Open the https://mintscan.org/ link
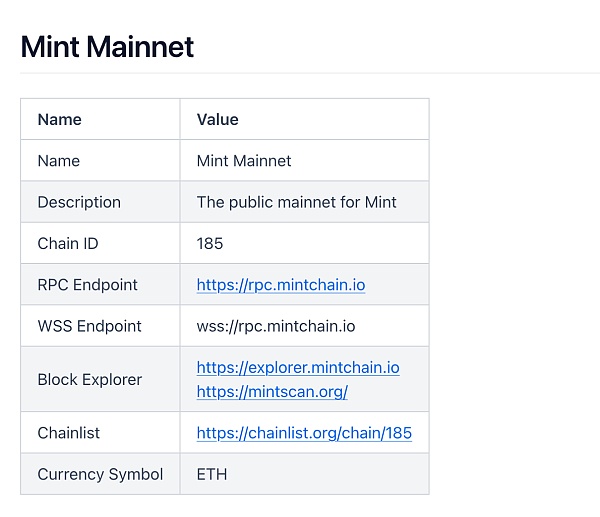This screenshot has height=517, width=600. point(271,391)
